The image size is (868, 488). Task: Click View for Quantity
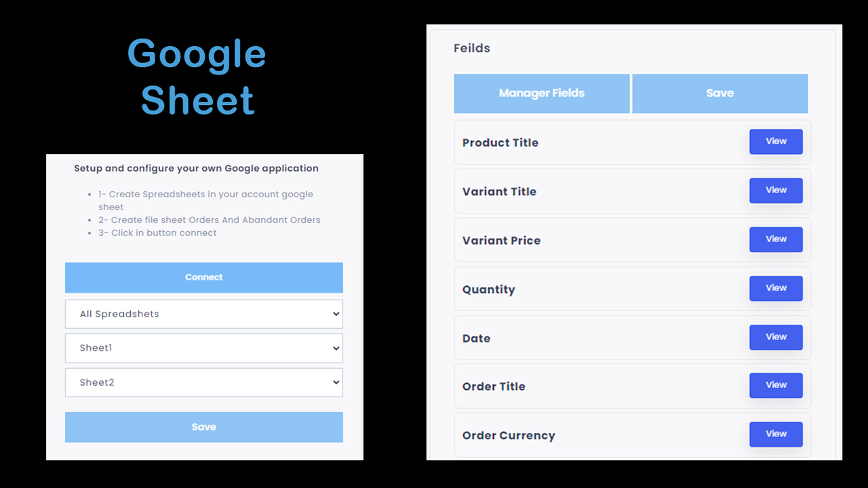(x=775, y=288)
